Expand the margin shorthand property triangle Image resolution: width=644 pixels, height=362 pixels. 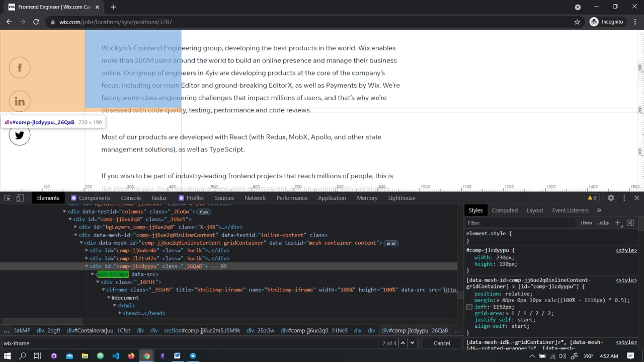click(x=498, y=300)
